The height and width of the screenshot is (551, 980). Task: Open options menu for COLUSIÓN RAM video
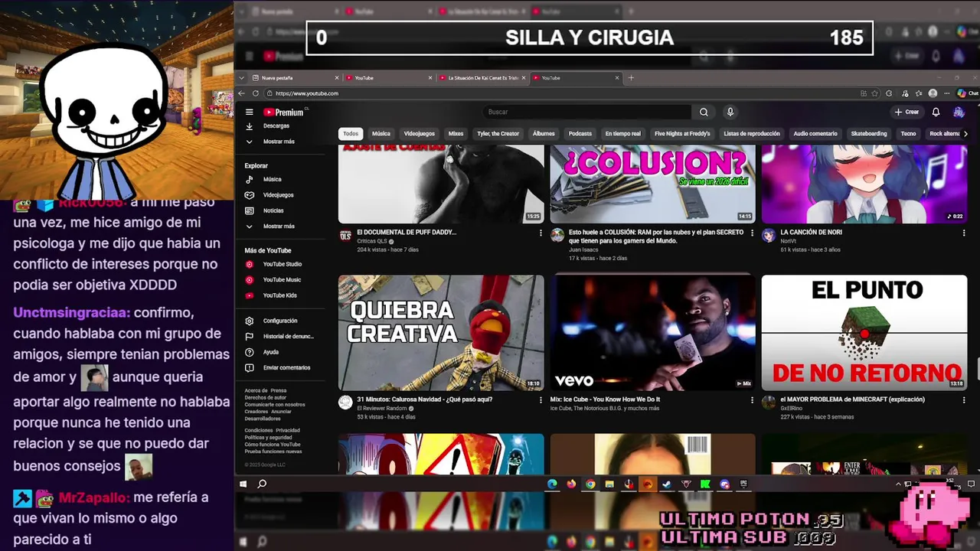pos(752,233)
